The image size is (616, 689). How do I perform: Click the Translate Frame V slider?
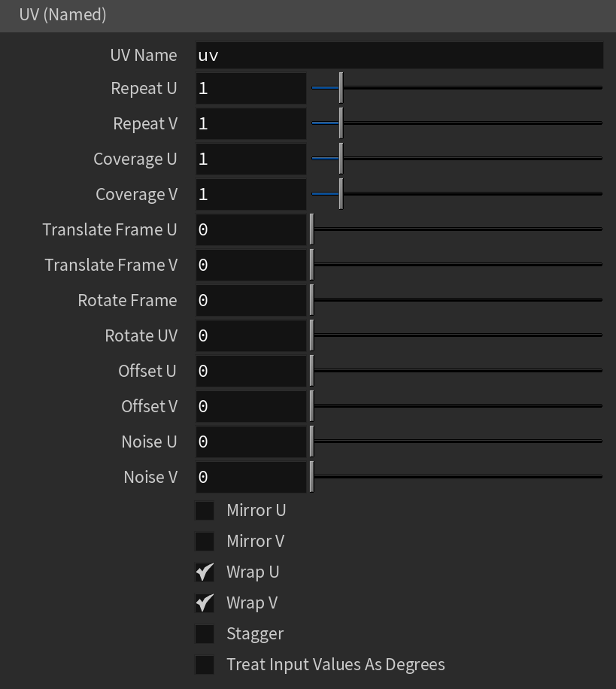(457, 265)
